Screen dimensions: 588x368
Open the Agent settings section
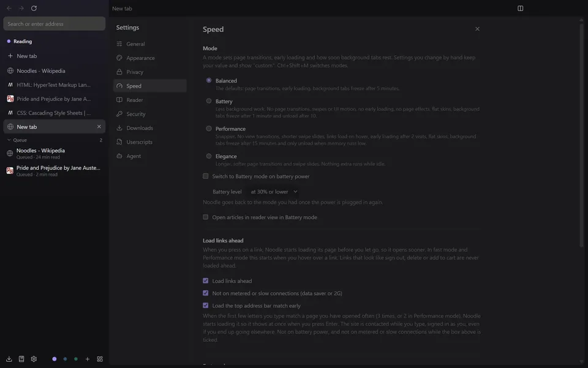point(149,156)
